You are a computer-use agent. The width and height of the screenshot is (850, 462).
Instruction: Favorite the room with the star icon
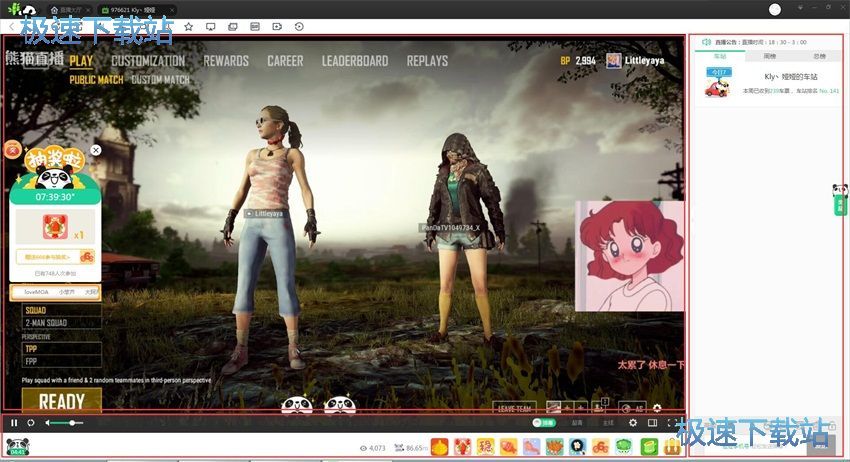188,27
